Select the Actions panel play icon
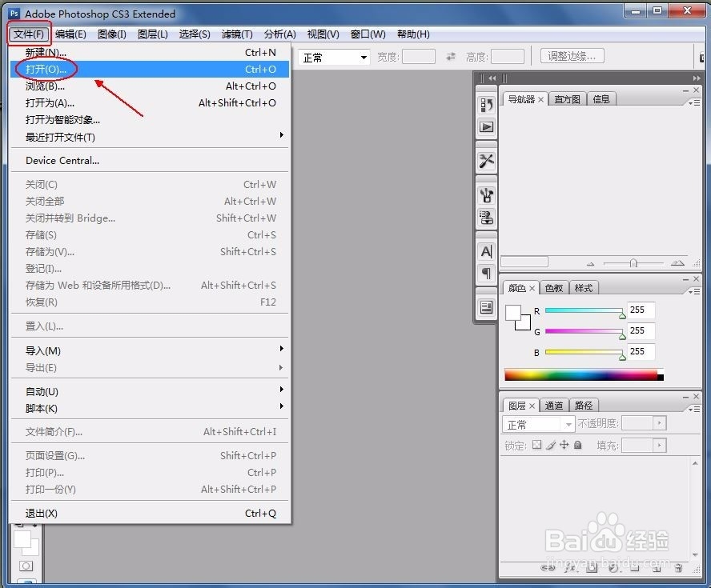Image resolution: width=711 pixels, height=588 pixels. [x=486, y=126]
